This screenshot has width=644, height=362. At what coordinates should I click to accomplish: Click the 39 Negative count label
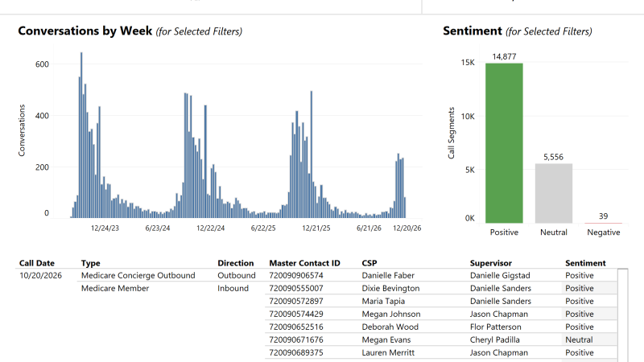[x=603, y=216]
